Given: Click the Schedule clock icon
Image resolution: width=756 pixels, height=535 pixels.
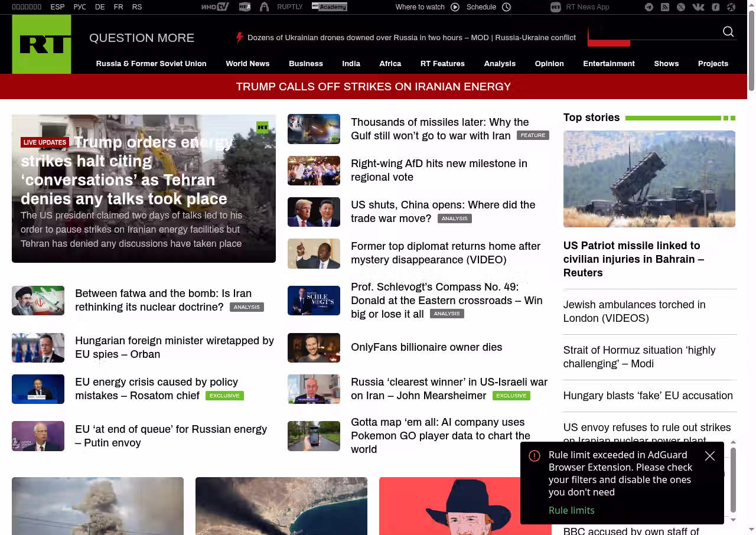Looking at the screenshot, I should tap(506, 7).
